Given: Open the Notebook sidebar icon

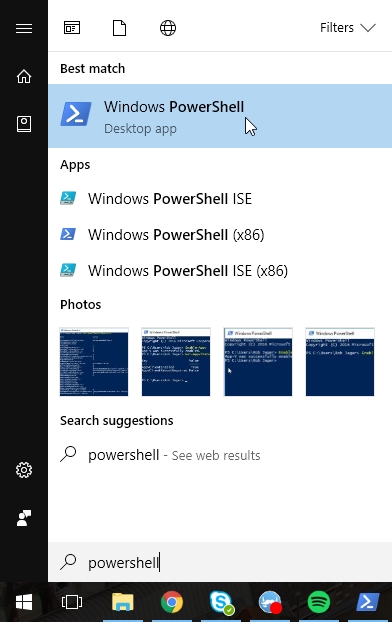Looking at the screenshot, I should pos(24,124).
